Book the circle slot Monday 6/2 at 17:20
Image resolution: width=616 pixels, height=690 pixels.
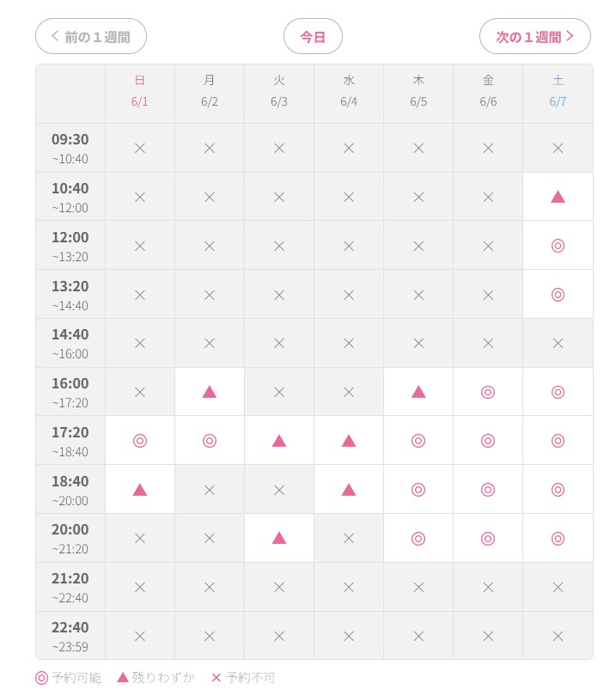(x=209, y=441)
